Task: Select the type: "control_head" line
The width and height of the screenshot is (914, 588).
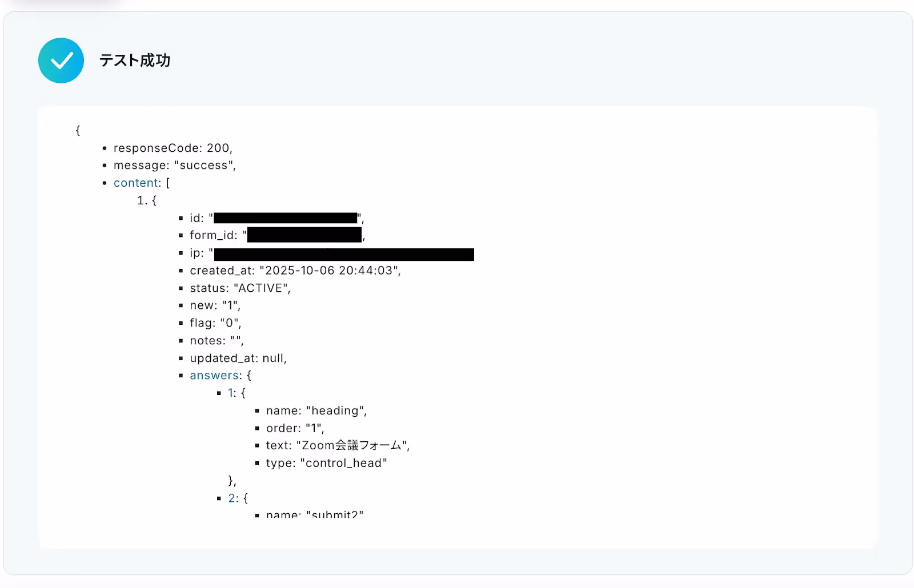Action: click(x=326, y=463)
